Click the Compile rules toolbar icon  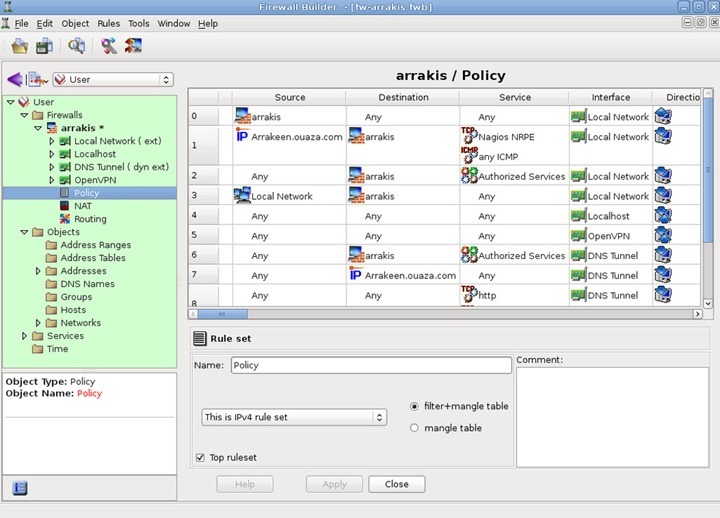pos(109,46)
